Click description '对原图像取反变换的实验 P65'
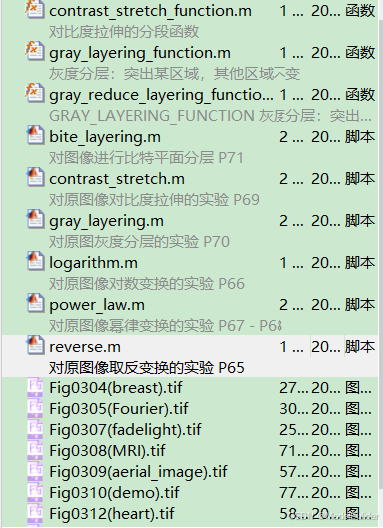This screenshot has width=383, height=528. [147, 367]
